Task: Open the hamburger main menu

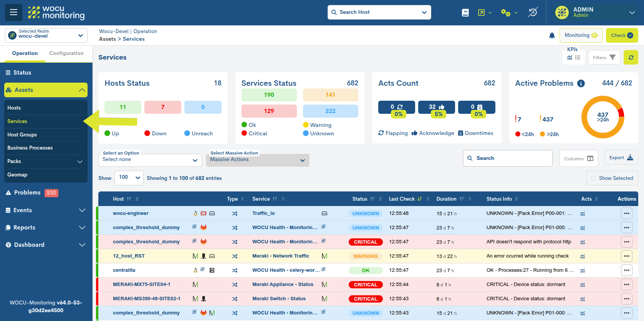Action: 13,12
